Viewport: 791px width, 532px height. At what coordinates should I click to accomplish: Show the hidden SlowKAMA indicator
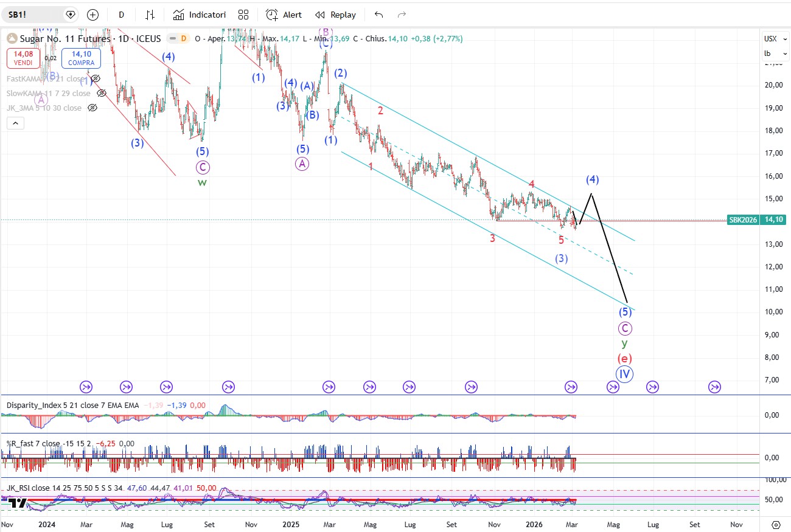pyautogui.click(x=102, y=93)
